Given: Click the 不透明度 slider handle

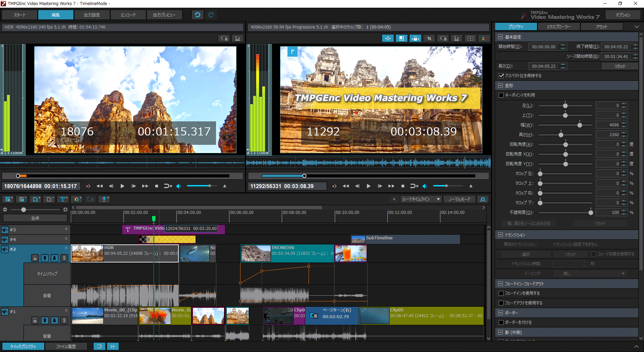Looking at the screenshot, I should pos(591,212).
